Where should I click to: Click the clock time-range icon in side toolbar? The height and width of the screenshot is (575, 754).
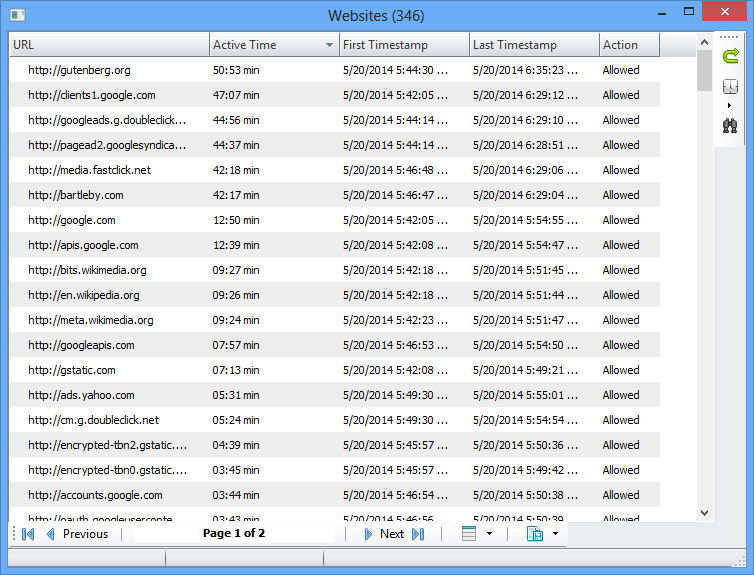pos(731,86)
